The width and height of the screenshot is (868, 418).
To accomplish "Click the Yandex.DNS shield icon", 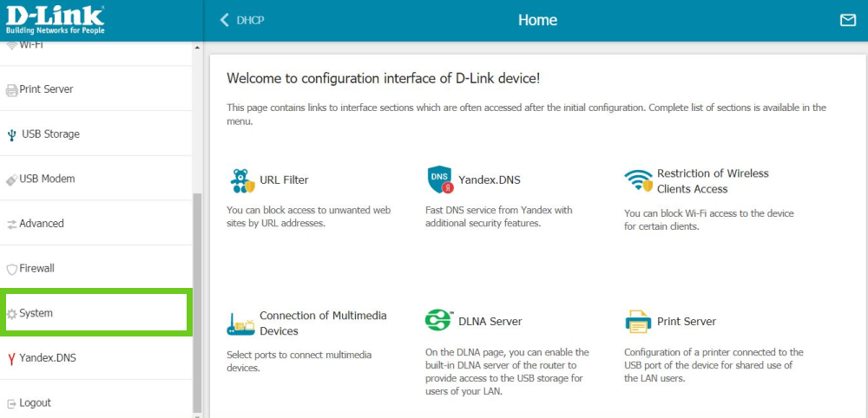I will coord(440,180).
